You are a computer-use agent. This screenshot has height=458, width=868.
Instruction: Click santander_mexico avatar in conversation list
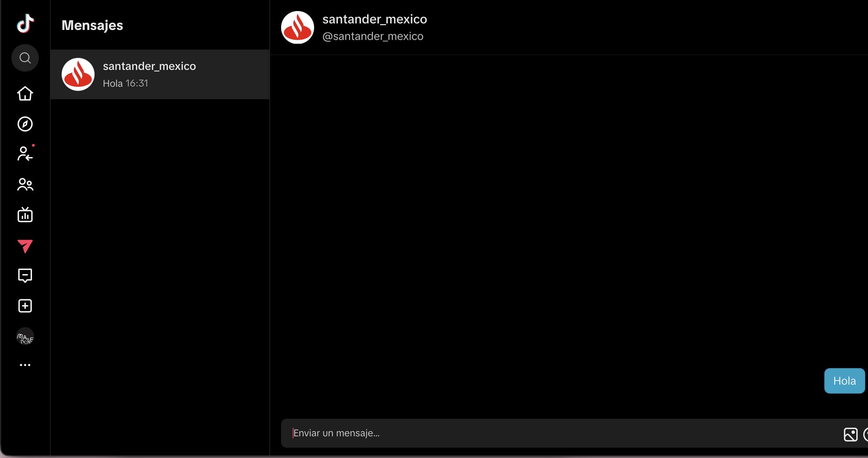coord(78,74)
